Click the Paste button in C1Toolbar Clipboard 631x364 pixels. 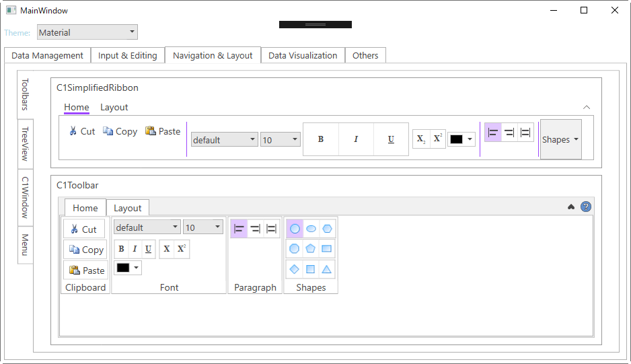[x=86, y=270]
